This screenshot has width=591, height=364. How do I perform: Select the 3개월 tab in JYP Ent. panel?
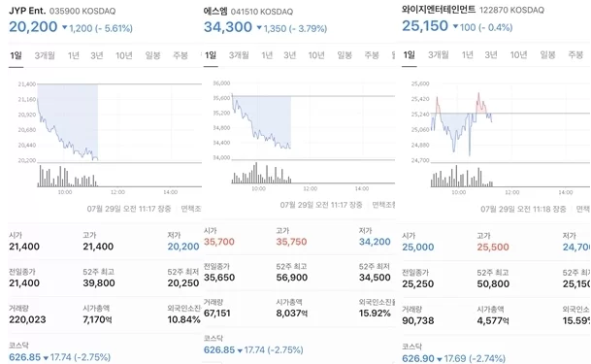click(45, 55)
